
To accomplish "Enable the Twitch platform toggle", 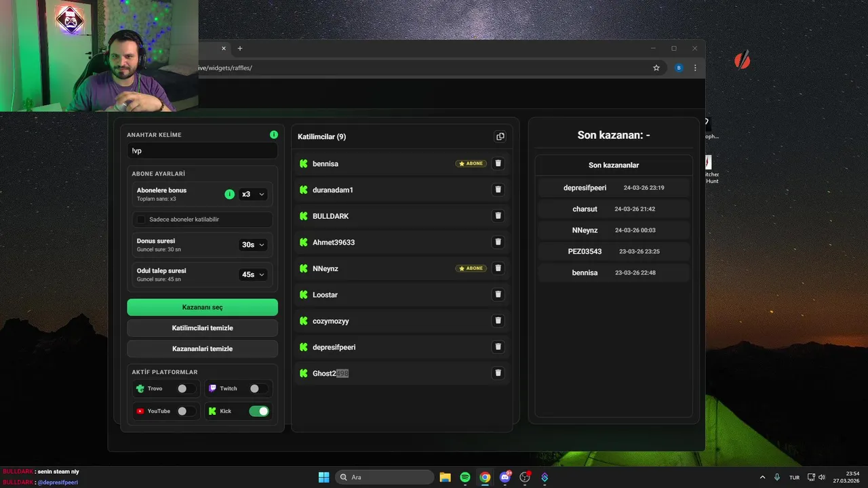I will tap(259, 388).
